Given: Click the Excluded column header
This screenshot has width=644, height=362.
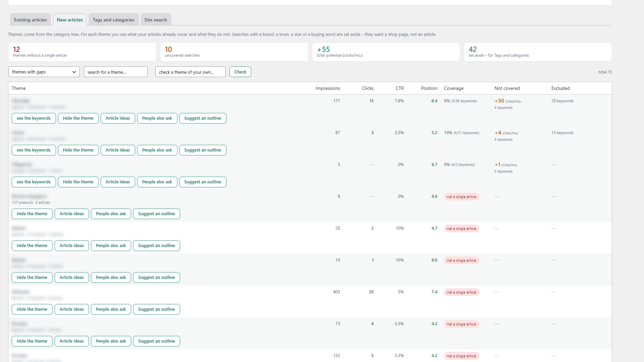Looking at the screenshot, I should tap(560, 88).
